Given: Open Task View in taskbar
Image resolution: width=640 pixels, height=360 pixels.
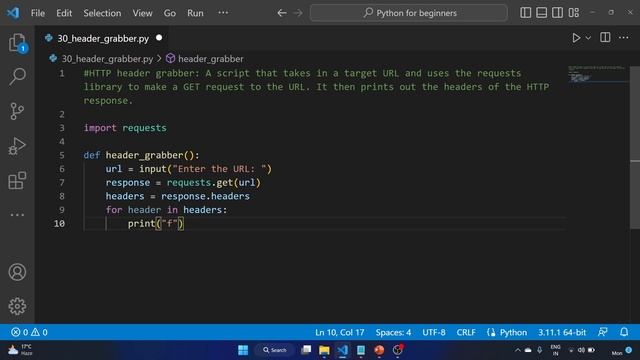Looking at the screenshot, I should click(x=306, y=350).
